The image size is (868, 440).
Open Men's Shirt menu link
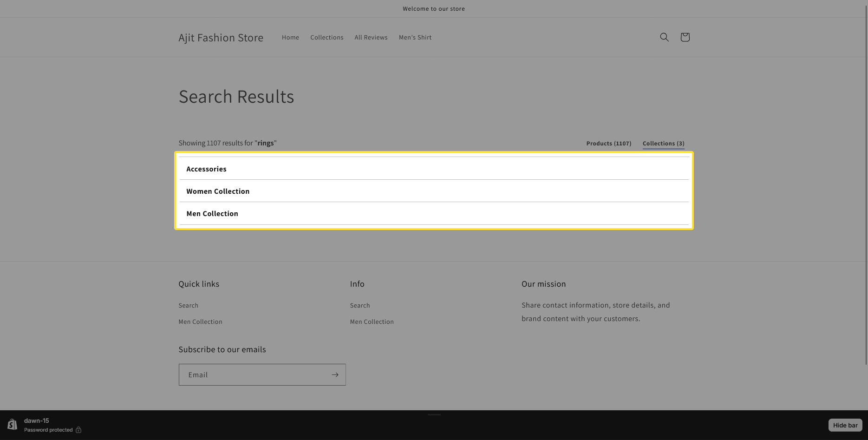coord(415,38)
